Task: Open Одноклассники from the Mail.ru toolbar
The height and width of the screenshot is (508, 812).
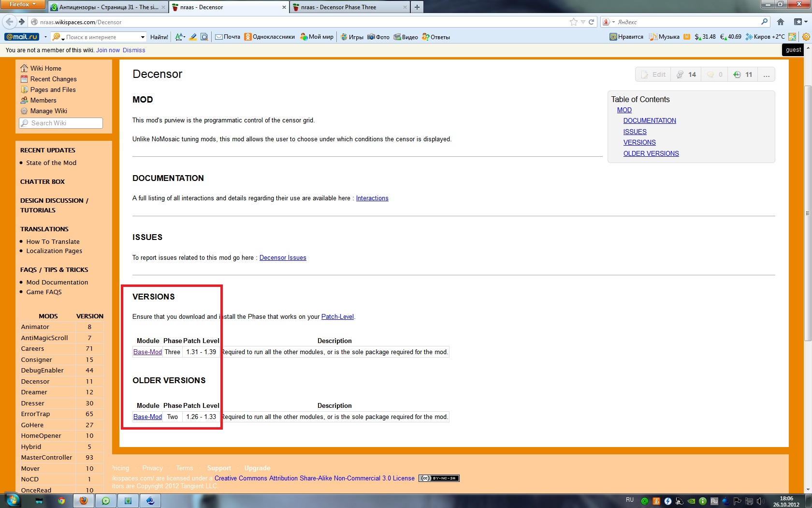Action: pyautogui.click(x=269, y=37)
